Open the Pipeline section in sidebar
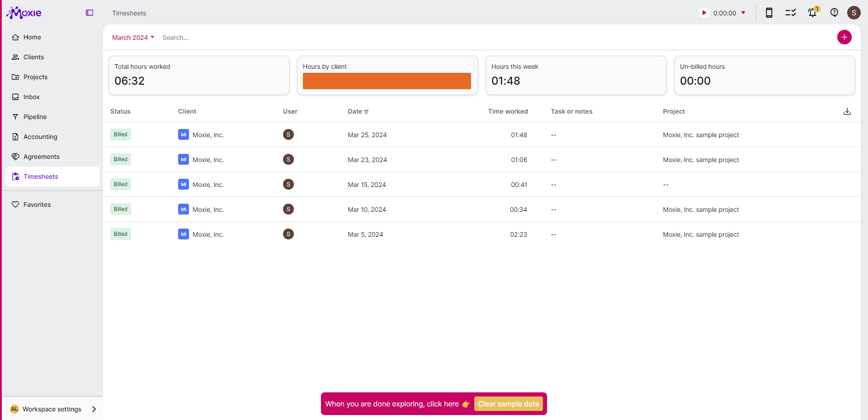The width and height of the screenshot is (868, 420). coord(35,117)
